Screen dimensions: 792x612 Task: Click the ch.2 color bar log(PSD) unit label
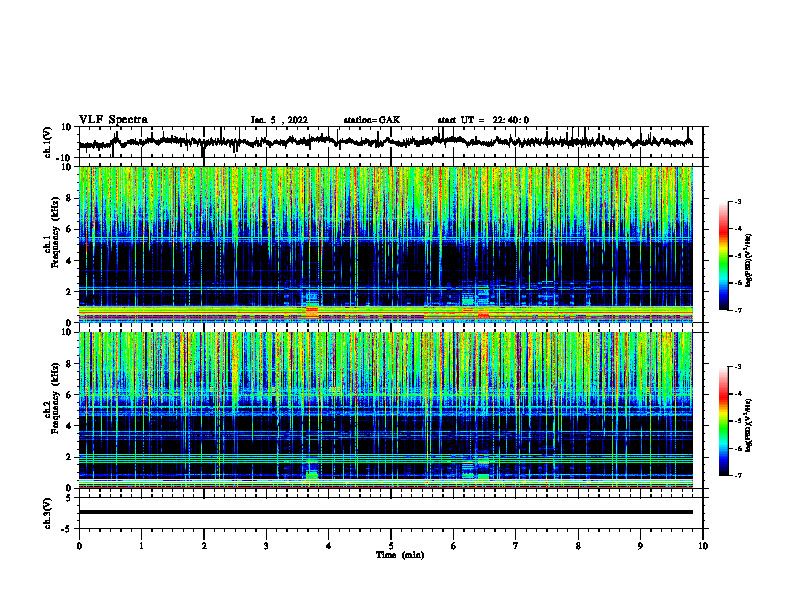(749, 425)
